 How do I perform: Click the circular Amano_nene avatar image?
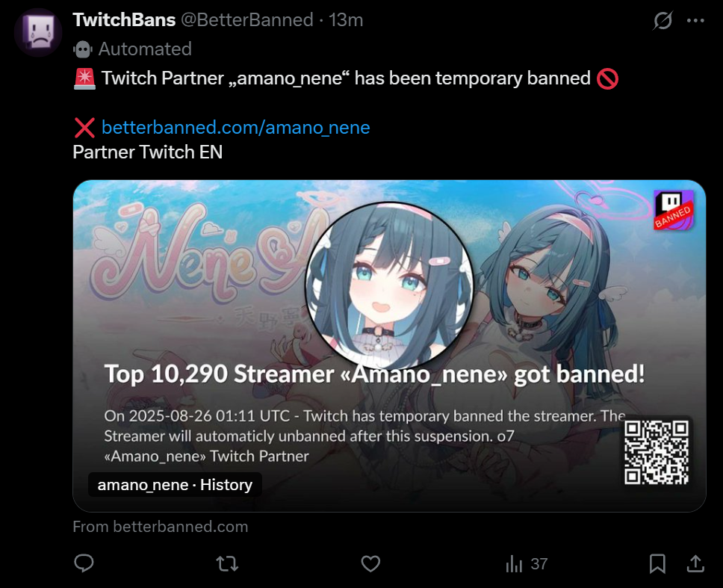tap(388, 286)
